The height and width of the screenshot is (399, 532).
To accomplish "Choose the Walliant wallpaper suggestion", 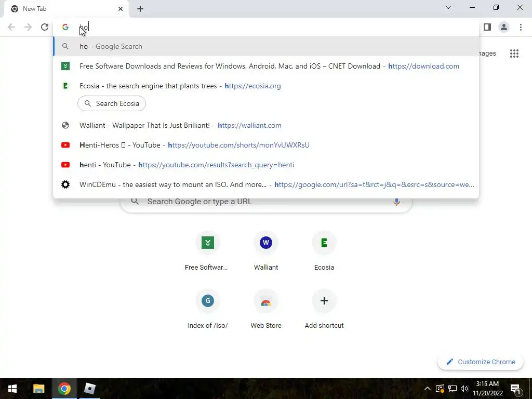I will pos(267,126).
